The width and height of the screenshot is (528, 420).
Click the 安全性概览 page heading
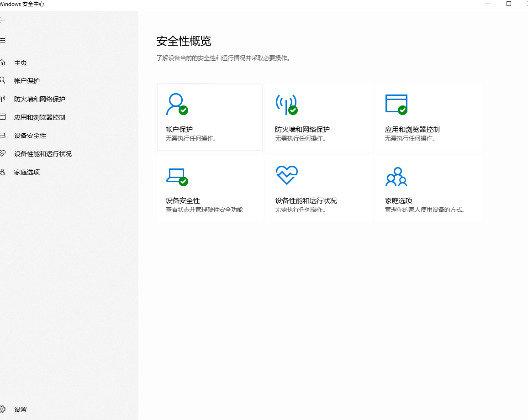point(184,41)
